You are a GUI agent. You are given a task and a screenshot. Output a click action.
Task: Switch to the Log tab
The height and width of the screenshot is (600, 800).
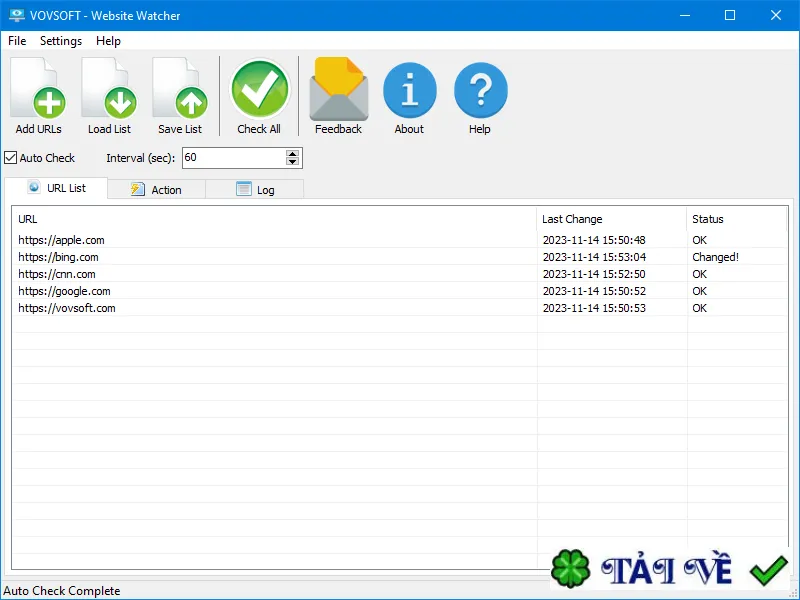pos(255,189)
